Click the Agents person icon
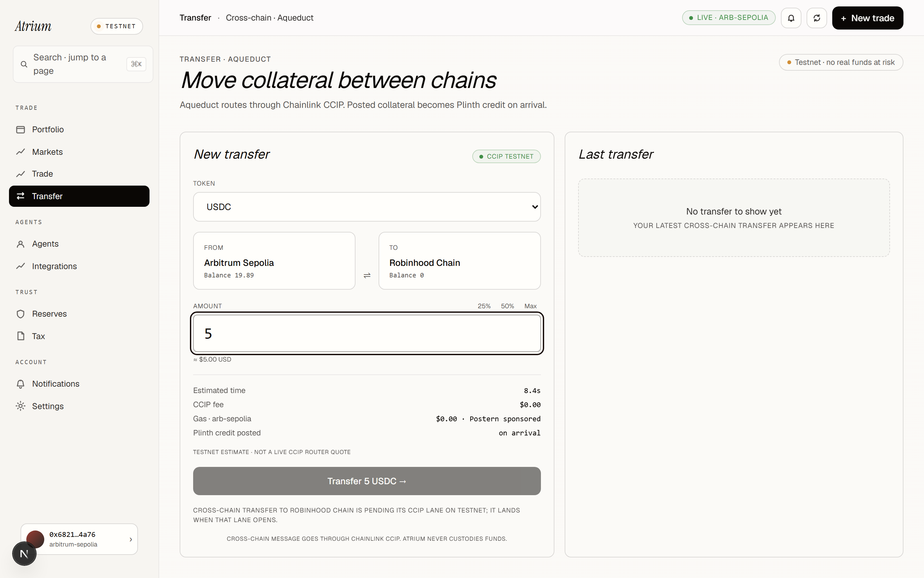This screenshot has height=578, width=924. pos(21,244)
